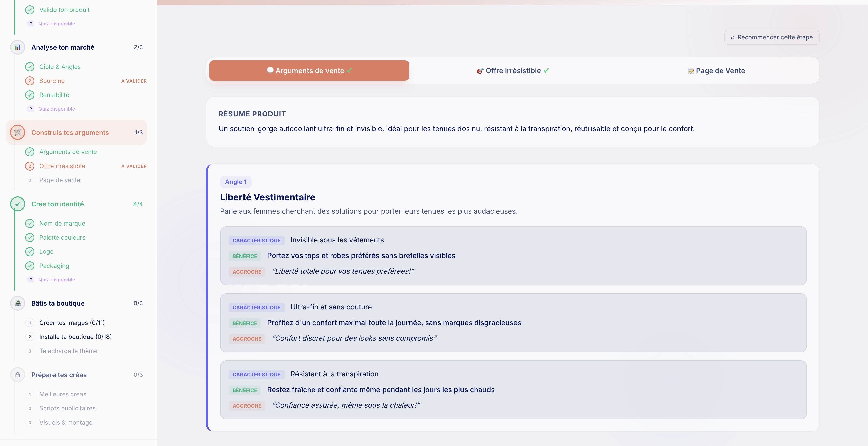Click the storefront icon next to "Bâtis ta boutique"
The height and width of the screenshot is (446, 868).
coord(17,303)
